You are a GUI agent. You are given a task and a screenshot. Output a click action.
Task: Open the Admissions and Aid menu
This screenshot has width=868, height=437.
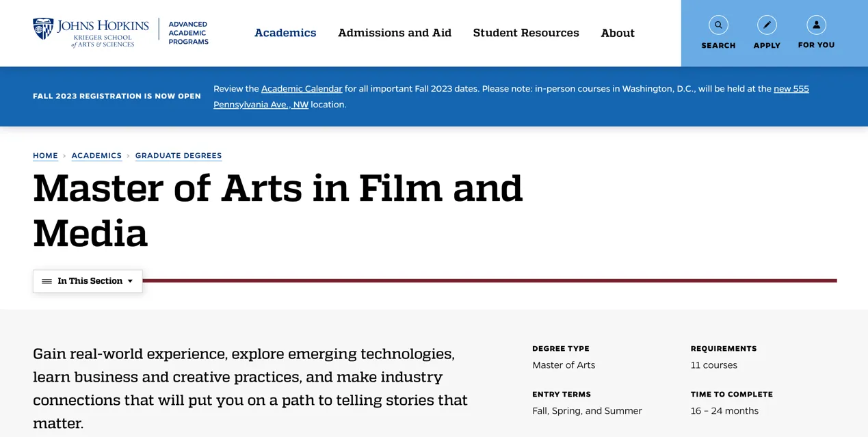(395, 33)
